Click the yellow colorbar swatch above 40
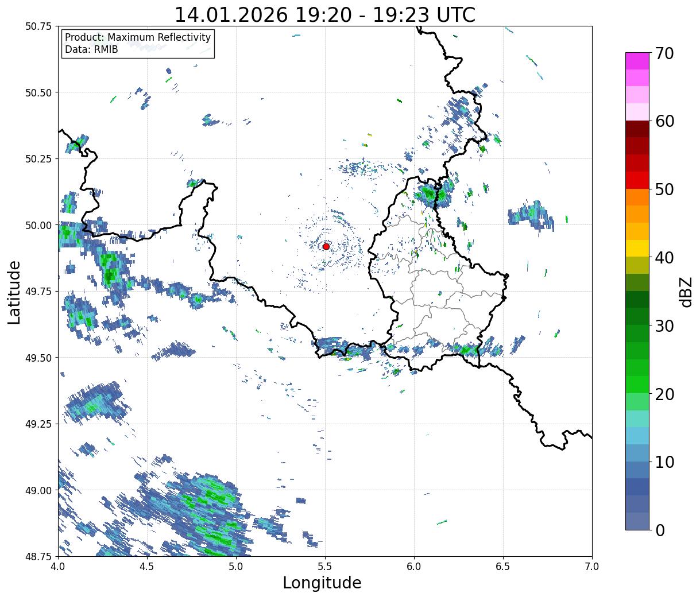This screenshot has width=700, height=597. pyautogui.click(x=637, y=248)
